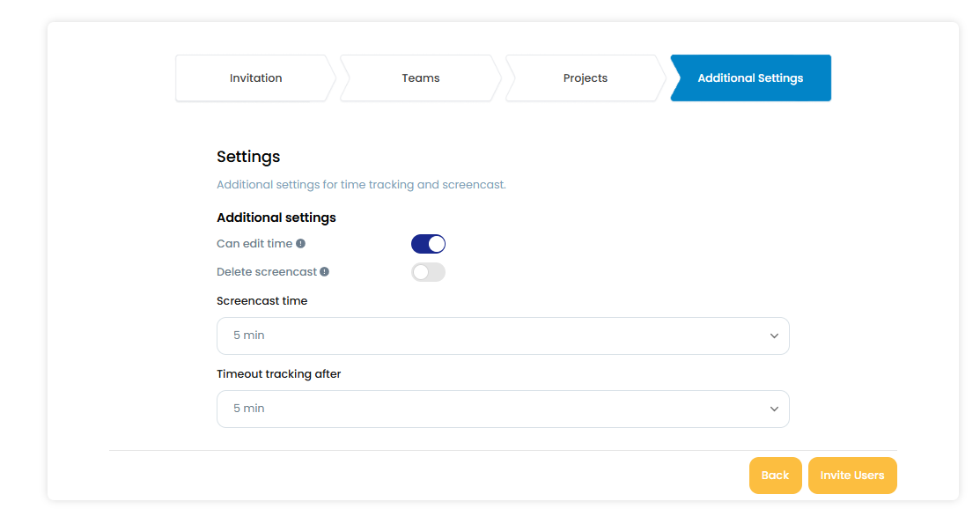The image size is (980, 509).
Task: Enable the Delete screencast toggle
Action: pos(428,272)
